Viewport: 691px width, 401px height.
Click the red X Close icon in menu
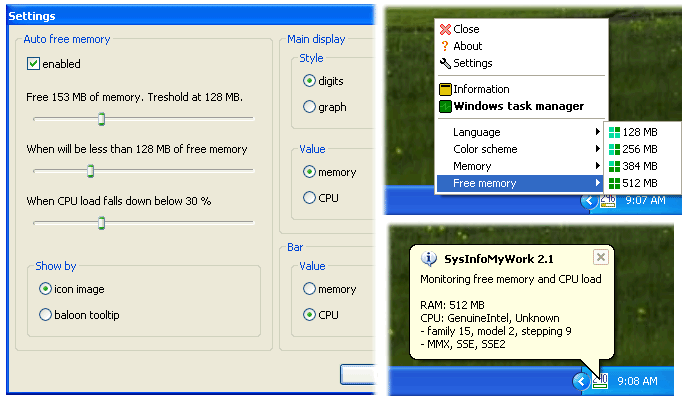(445, 30)
